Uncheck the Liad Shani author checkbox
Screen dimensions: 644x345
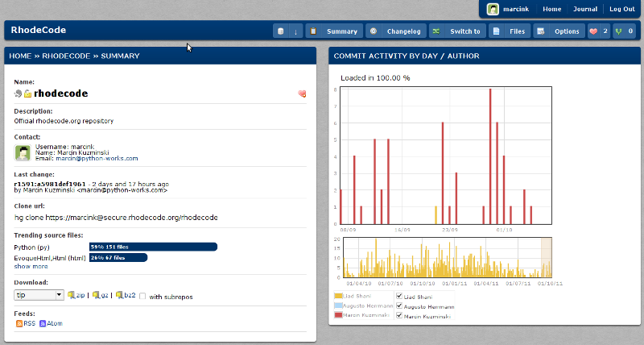(400, 297)
